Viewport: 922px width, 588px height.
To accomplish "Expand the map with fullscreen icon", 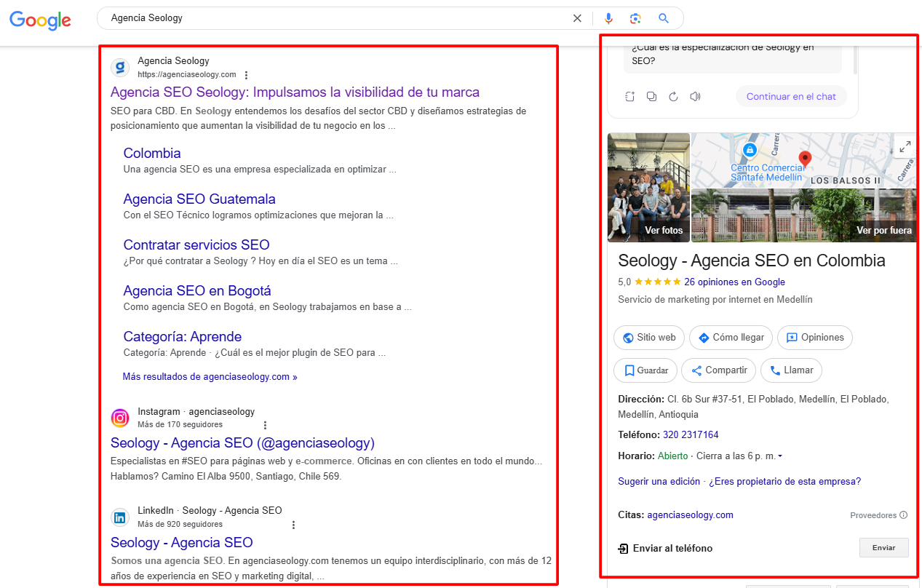I will tap(905, 146).
